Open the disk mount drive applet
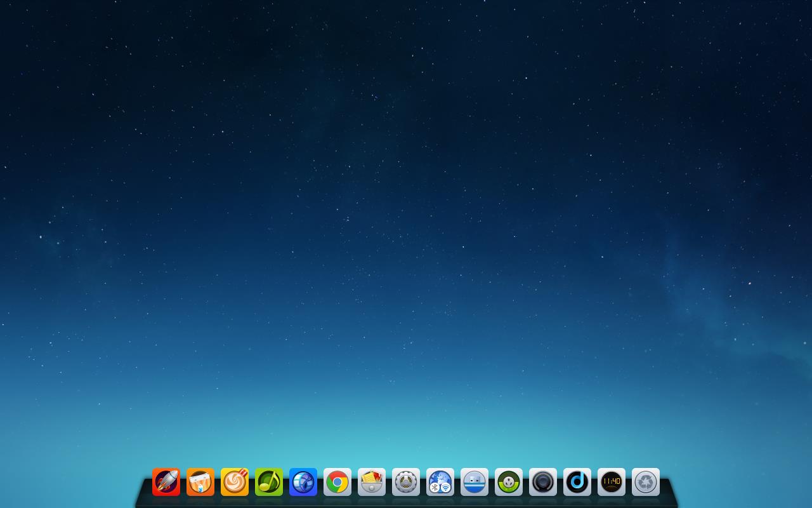Image resolution: width=812 pixels, height=508 pixels. click(475, 482)
